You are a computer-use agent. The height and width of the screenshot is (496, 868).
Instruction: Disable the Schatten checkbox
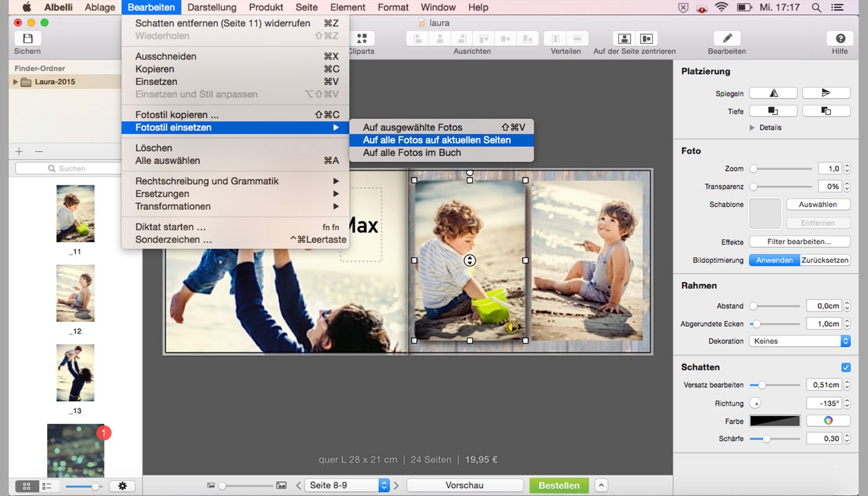846,367
